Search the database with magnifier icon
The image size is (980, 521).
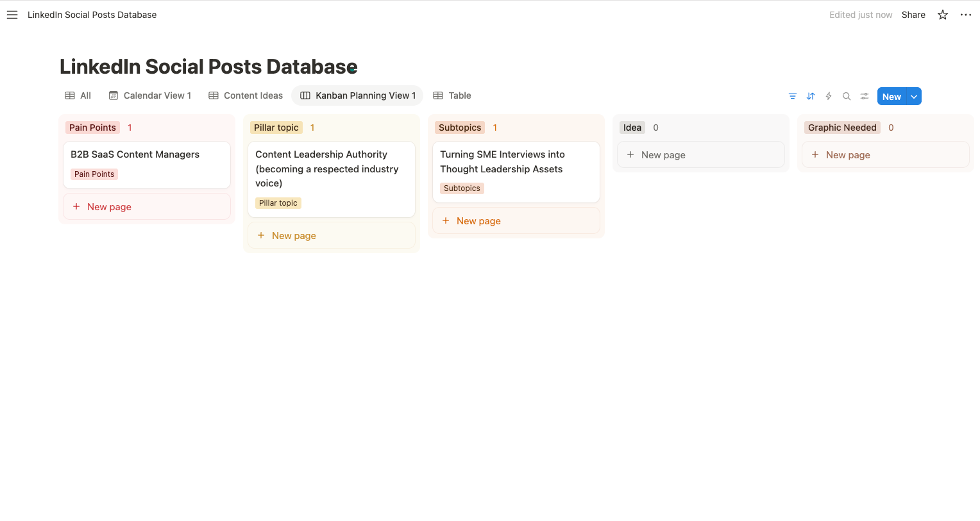coord(847,96)
